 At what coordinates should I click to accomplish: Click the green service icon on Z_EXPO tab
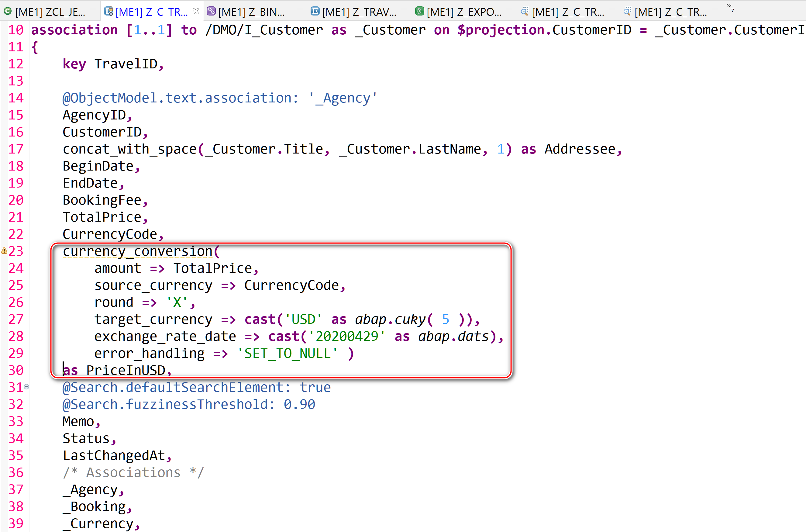[x=420, y=11]
